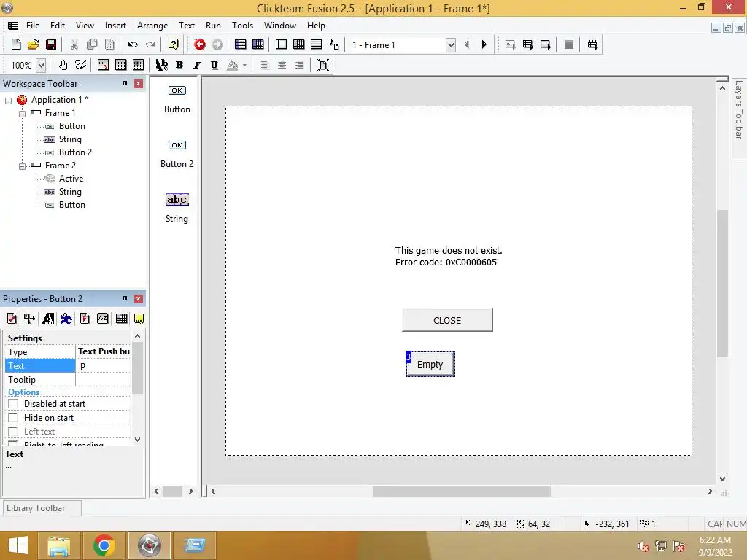
Task: Click the frame editor horizontal scrollbar thumb
Action: 461,491
